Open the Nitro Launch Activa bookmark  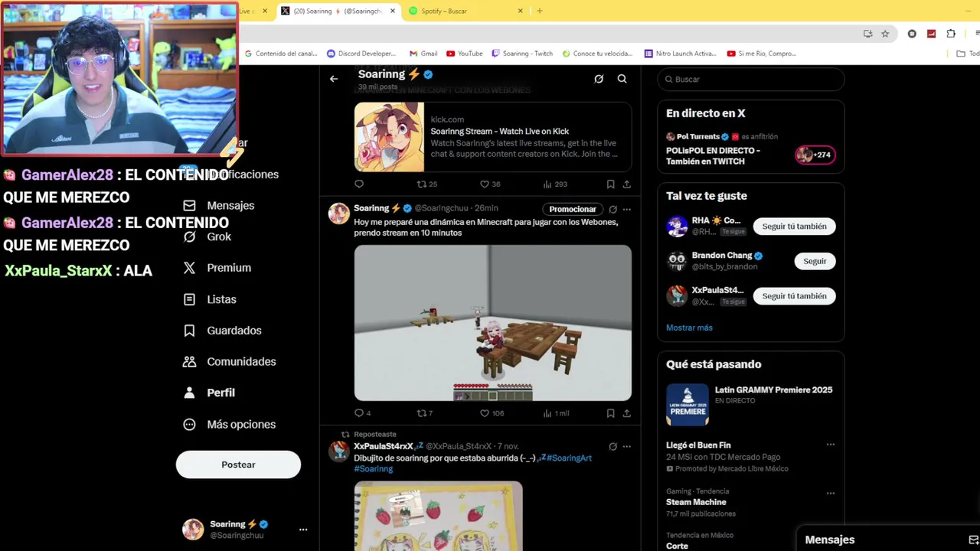(x=681, y=54)
